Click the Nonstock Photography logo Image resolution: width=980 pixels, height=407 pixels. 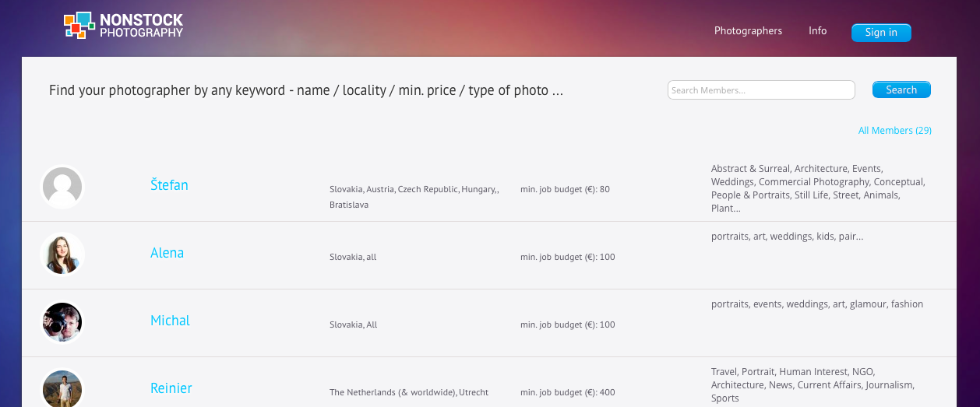coord(123,26)
